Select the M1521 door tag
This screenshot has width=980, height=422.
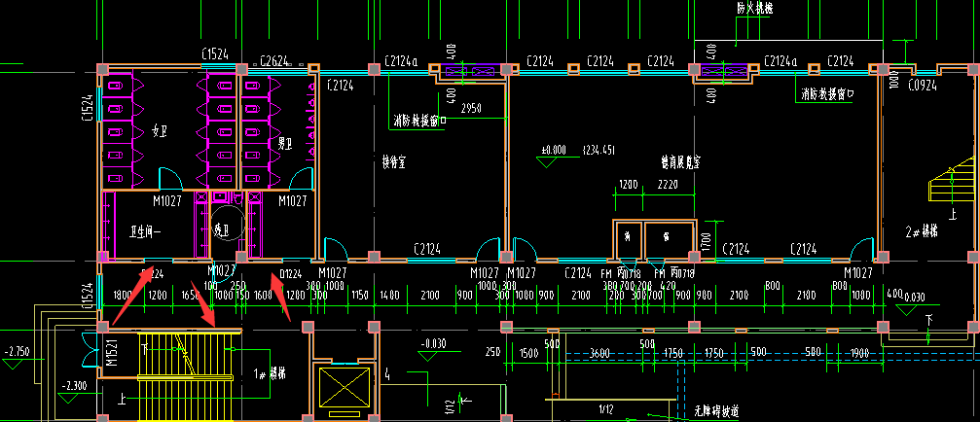pos(113,353)
